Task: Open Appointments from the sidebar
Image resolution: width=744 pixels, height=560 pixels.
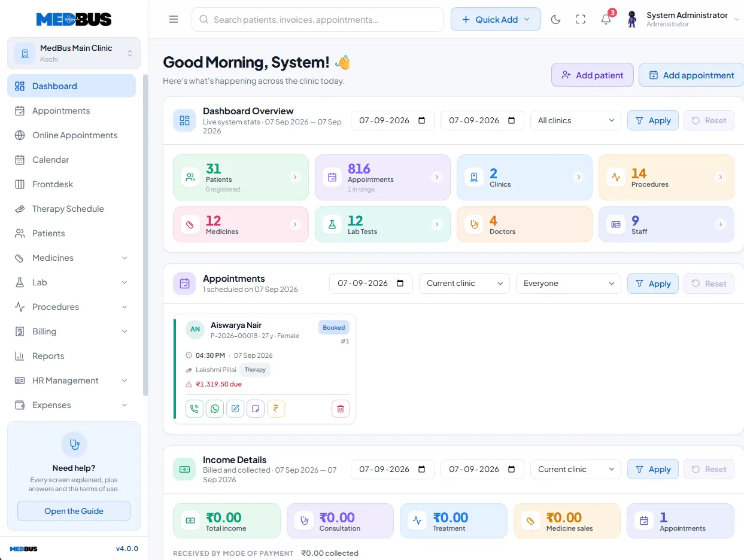Action: tap(71, 111)
